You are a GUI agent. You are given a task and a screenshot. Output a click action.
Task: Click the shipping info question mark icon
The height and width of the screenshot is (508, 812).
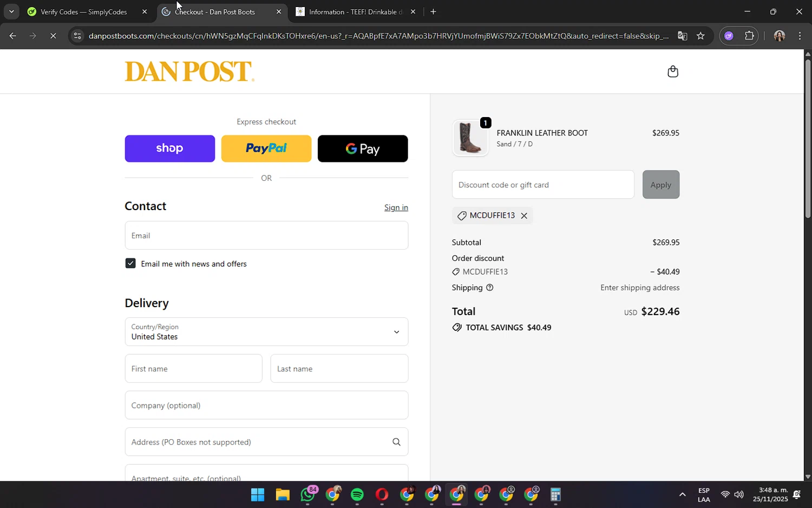click(490, 288)
